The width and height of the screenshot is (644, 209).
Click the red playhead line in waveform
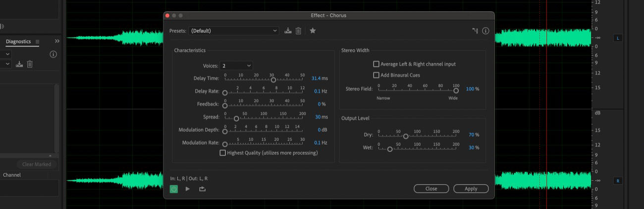click(546, 104)
